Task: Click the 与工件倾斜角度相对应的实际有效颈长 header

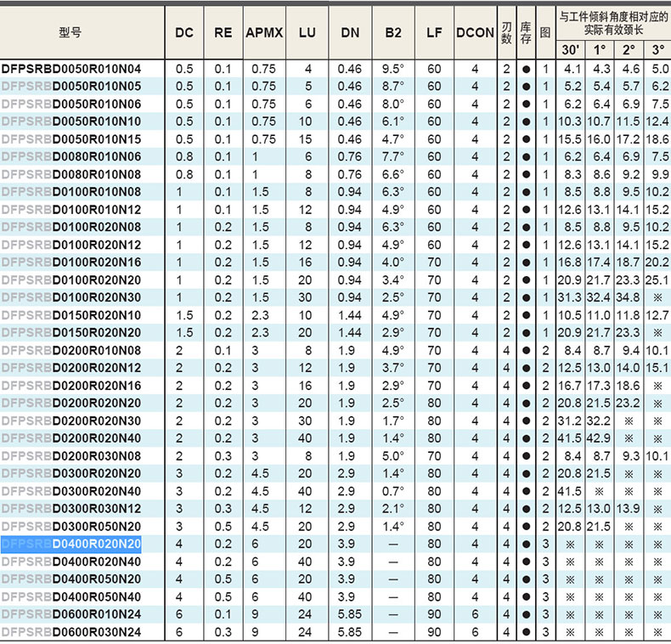Action: tap(613, 21)
